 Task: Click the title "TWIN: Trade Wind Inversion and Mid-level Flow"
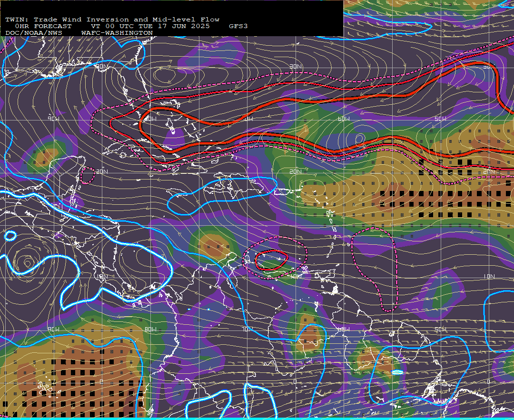(x=112, y=20)
